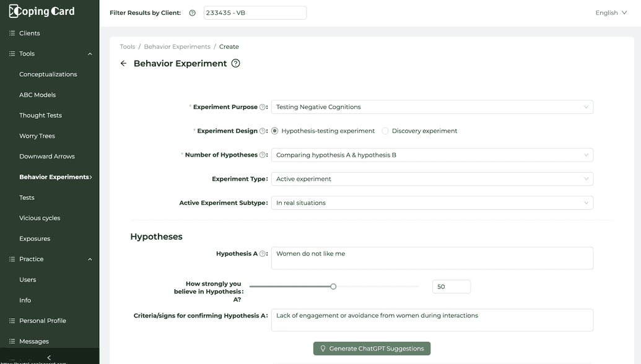Select Hypothesis-testing experiment radio button
The width and height of the screenshot is (641, 364).
pos(275,131)
